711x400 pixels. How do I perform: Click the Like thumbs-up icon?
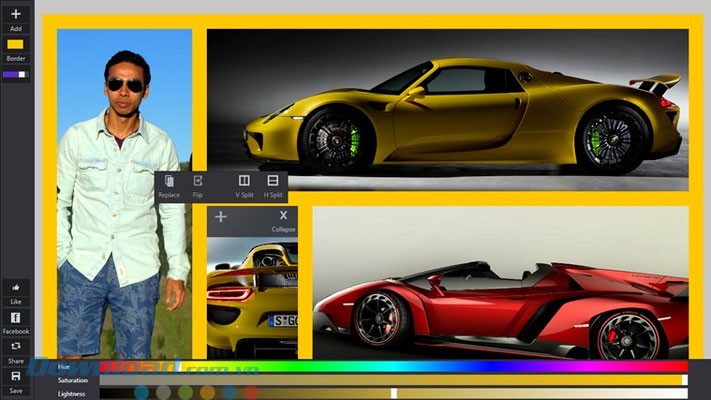pyautogui.click(x=15, y=287)
